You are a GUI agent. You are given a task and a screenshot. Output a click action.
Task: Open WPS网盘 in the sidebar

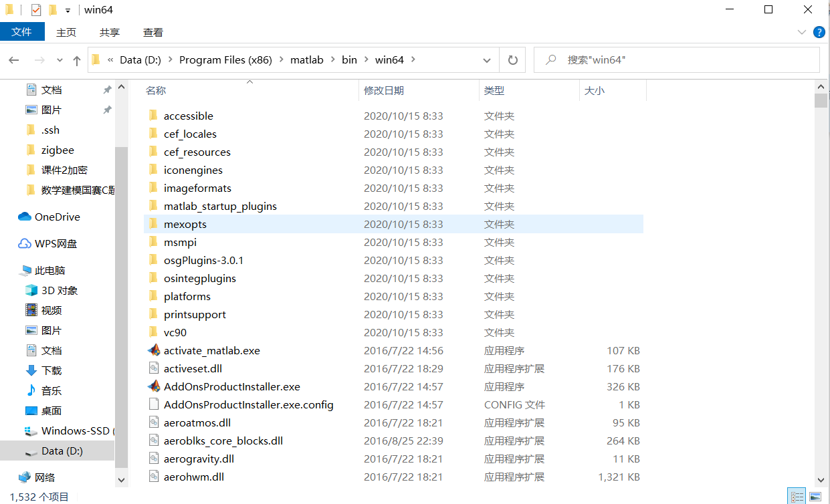point(47,243)
